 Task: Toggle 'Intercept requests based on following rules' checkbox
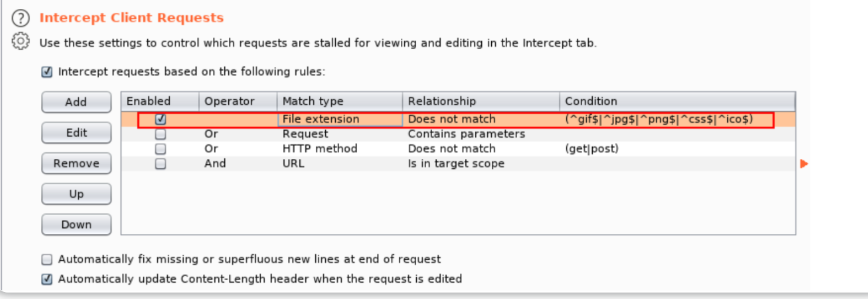point(47,73)
